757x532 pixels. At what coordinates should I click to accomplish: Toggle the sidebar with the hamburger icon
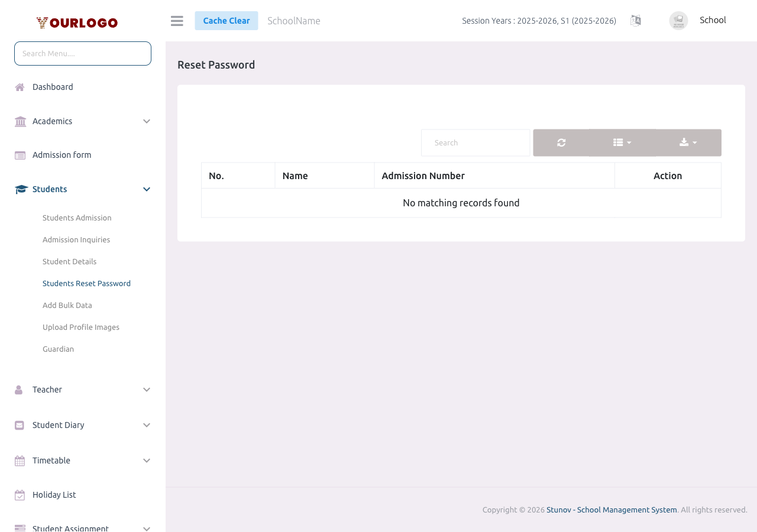tap(177, 20)
